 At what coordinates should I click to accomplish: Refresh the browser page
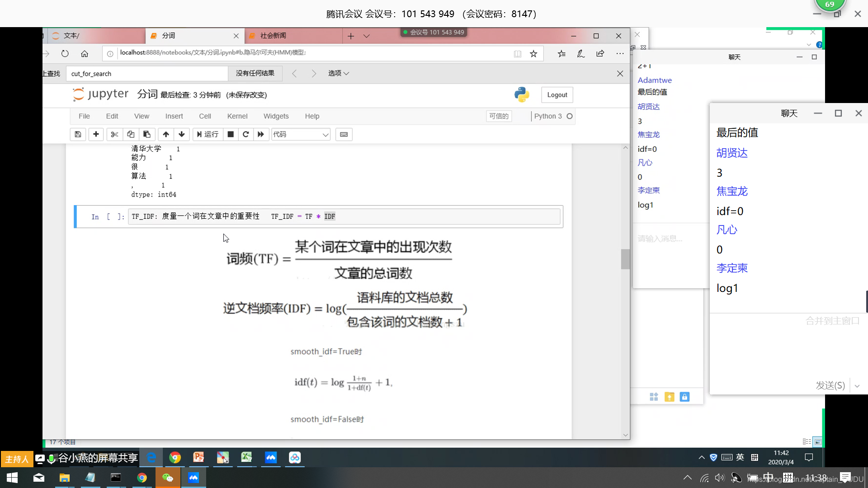tap(65, 53)
